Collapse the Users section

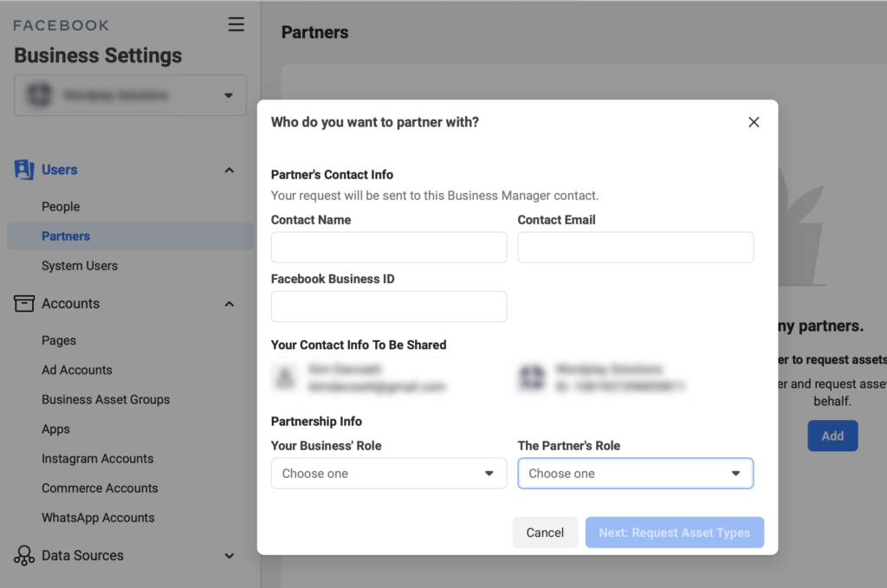pyautogui.click(x=229, y=170)
